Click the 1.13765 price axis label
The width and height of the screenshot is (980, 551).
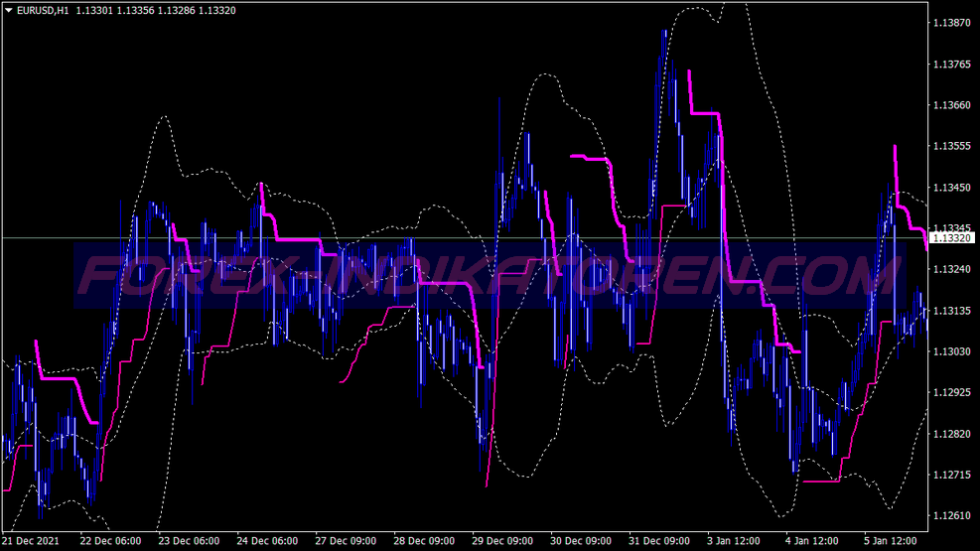[x=954, y=65]
